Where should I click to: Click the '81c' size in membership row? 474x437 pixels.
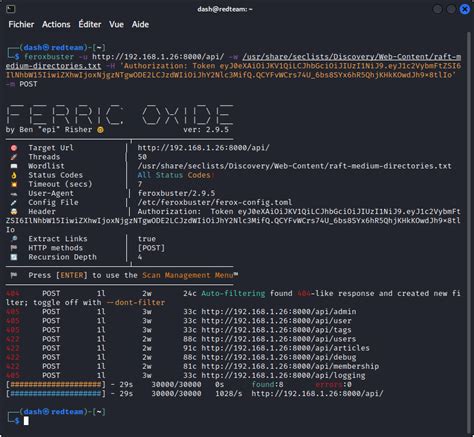click(190, 366)
